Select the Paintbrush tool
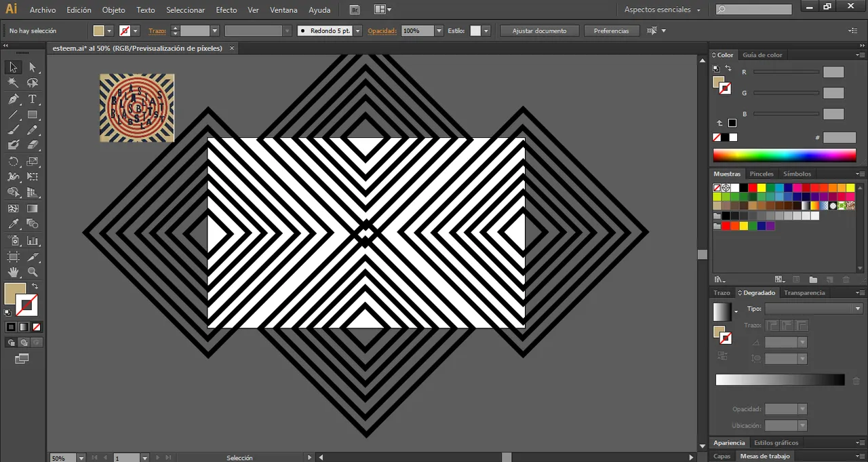The height and width of the screenshot is (462, 868). [x=13, y=130]
